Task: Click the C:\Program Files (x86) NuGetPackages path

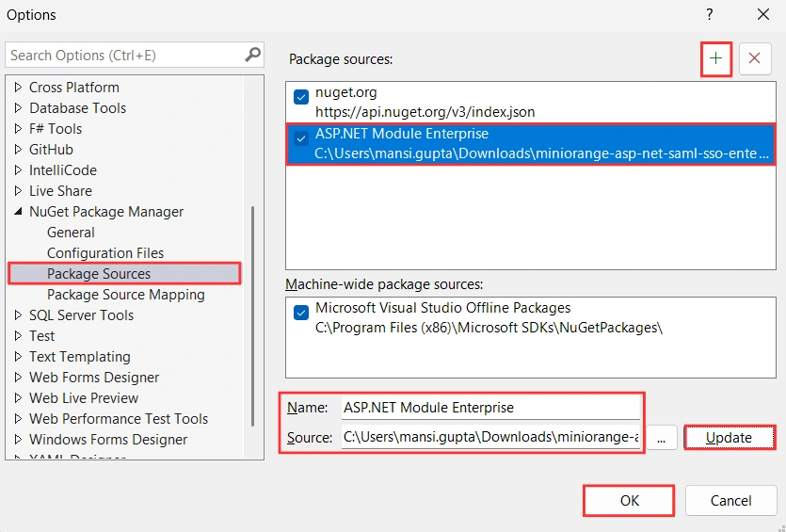Action: coord(489,328)
